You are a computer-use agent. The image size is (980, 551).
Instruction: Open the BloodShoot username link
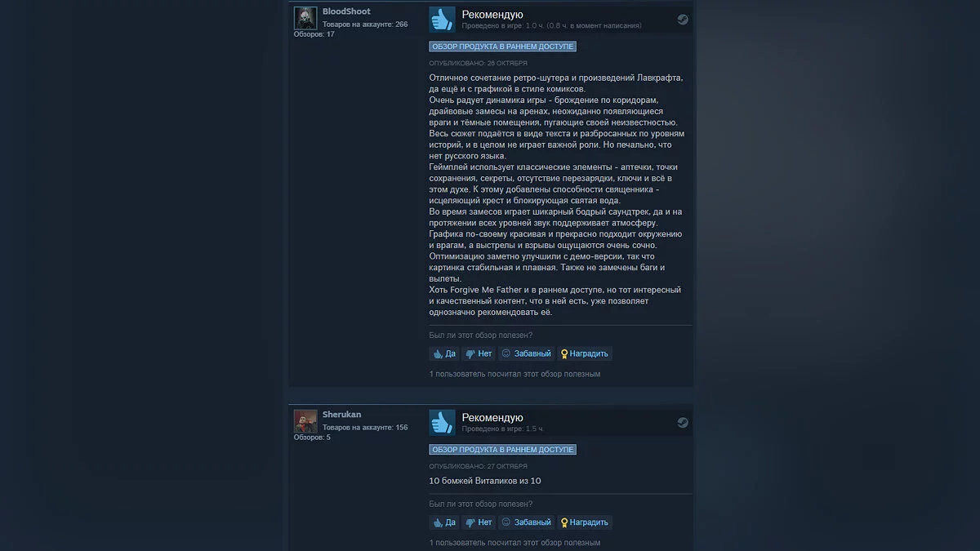(x=346, y=11)
